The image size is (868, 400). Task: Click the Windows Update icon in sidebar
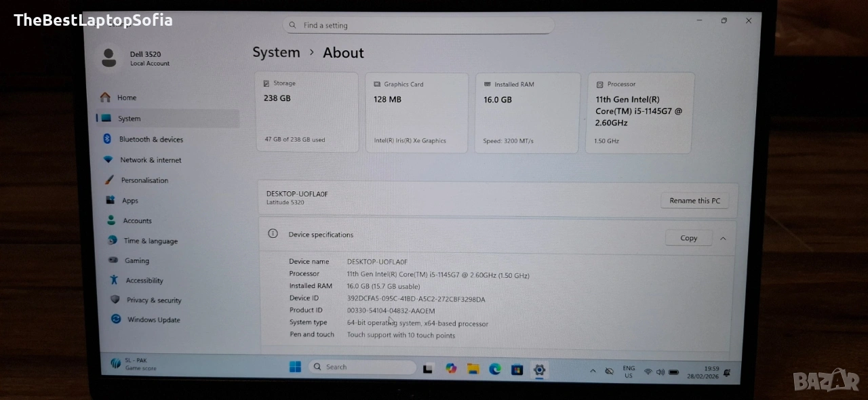(116, 319)
